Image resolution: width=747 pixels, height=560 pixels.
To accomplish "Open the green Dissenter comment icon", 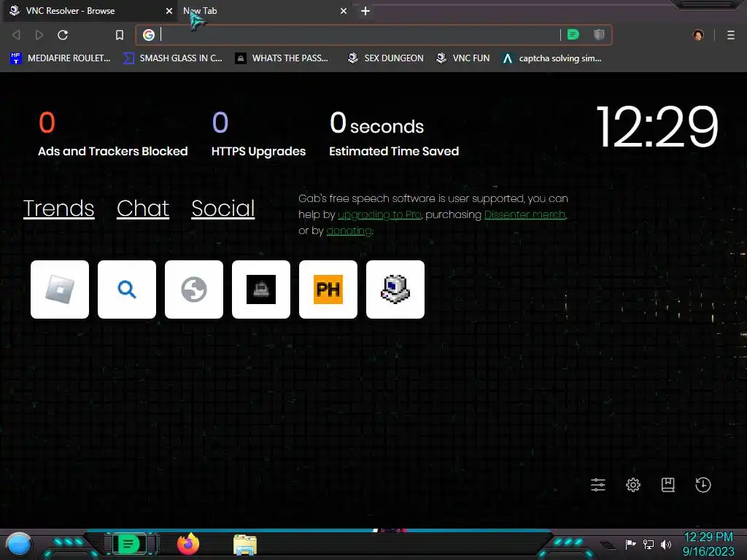I will [573, 34].
